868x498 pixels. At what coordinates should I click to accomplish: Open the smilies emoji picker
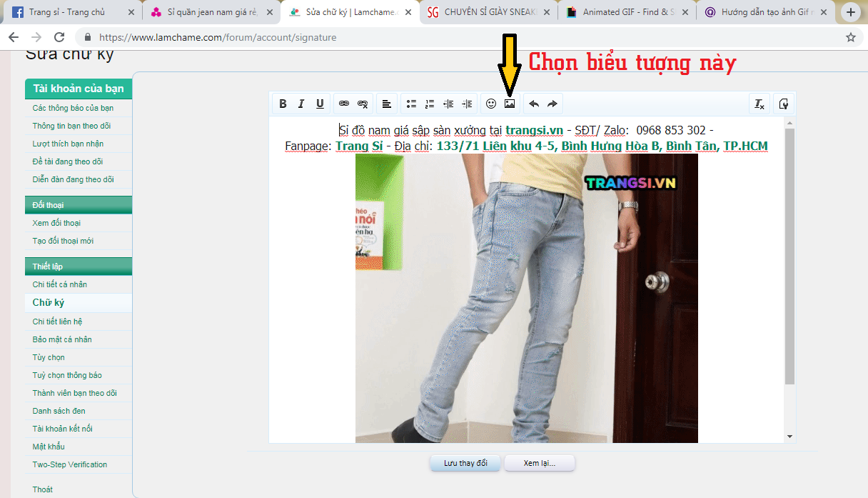(x=491, y=104)
